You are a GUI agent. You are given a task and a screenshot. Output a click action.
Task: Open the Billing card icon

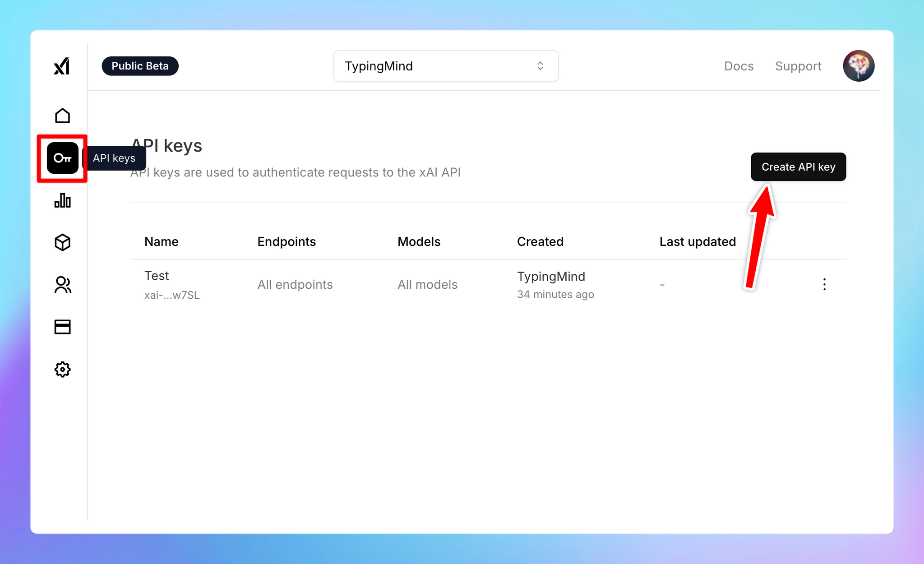click(x=62, y=327)
